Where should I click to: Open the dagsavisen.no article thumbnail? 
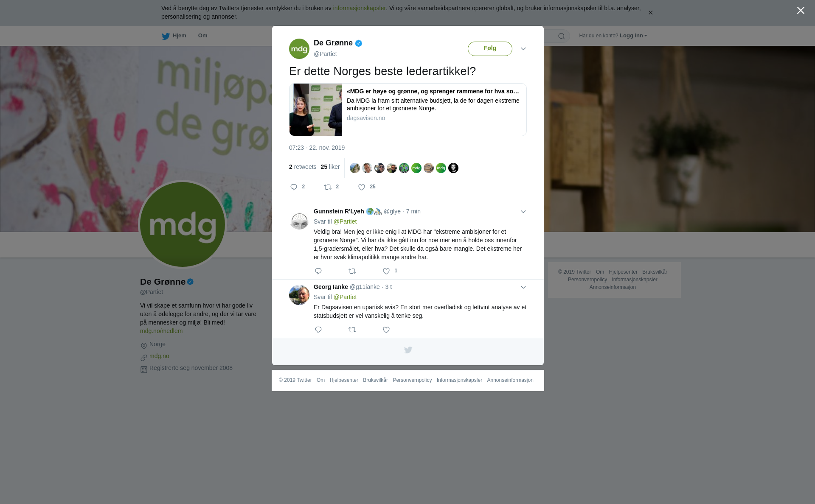(315, 109)
